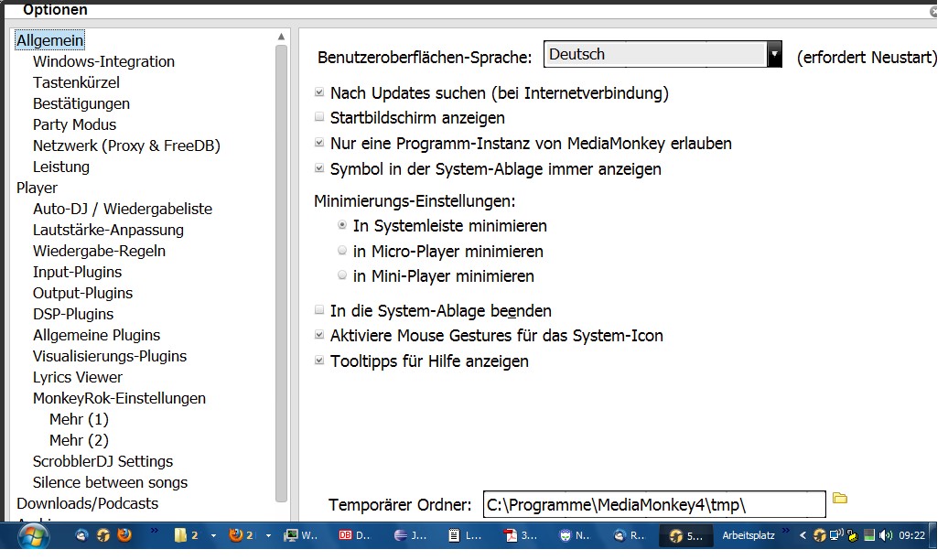Image resolution: width=948 pixels, height=560 pixels.
Task: Open DSP-Plugins options
Action: click(73, 315)
